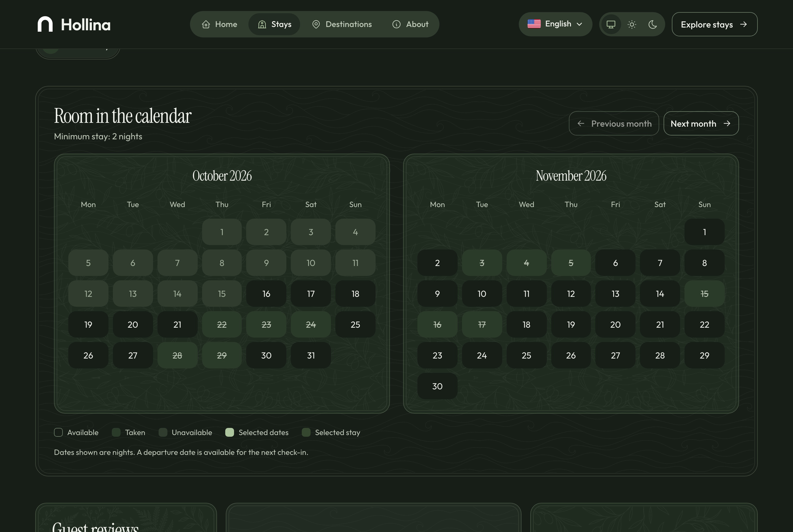Select October 16 in the calendar
Viewport: 793px width, 532px height.
(x=266, y=294)
